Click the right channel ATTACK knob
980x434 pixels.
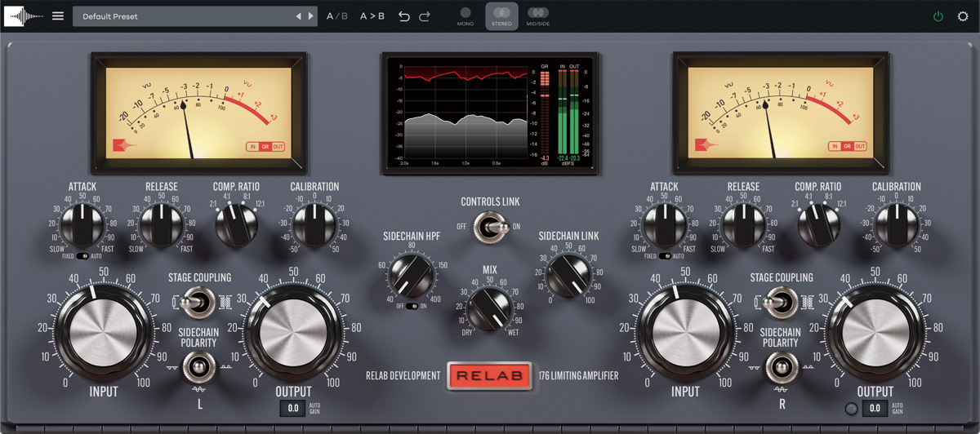click(664, 224)
